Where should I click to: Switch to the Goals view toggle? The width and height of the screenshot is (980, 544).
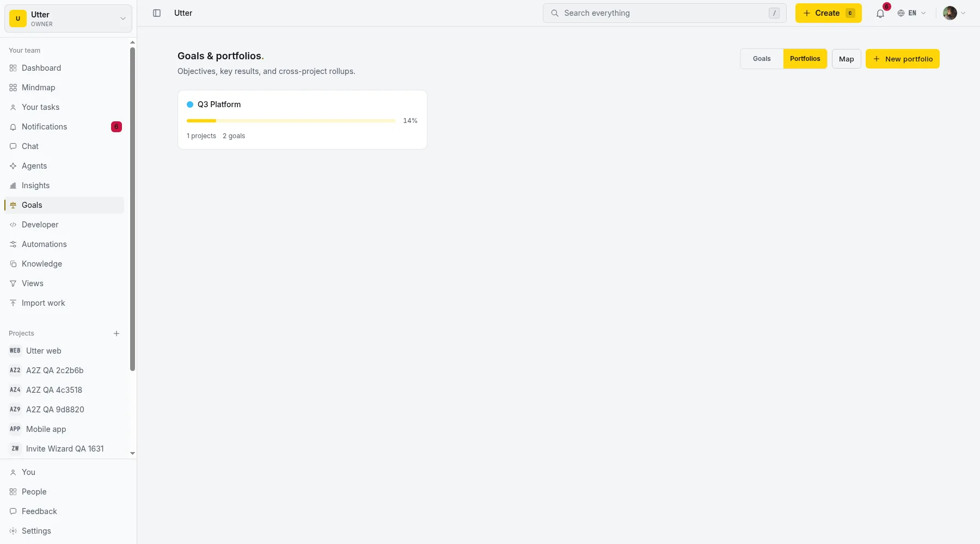point(762,59)
